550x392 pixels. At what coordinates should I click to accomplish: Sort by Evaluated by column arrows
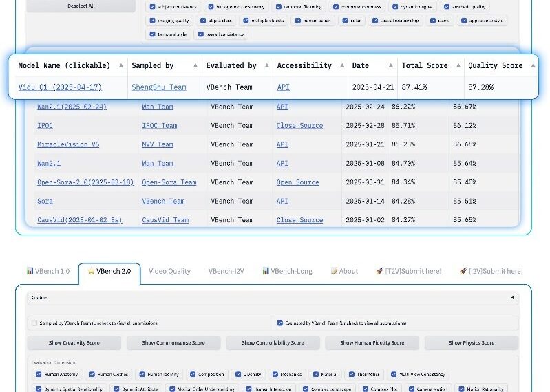pos(267,65)
